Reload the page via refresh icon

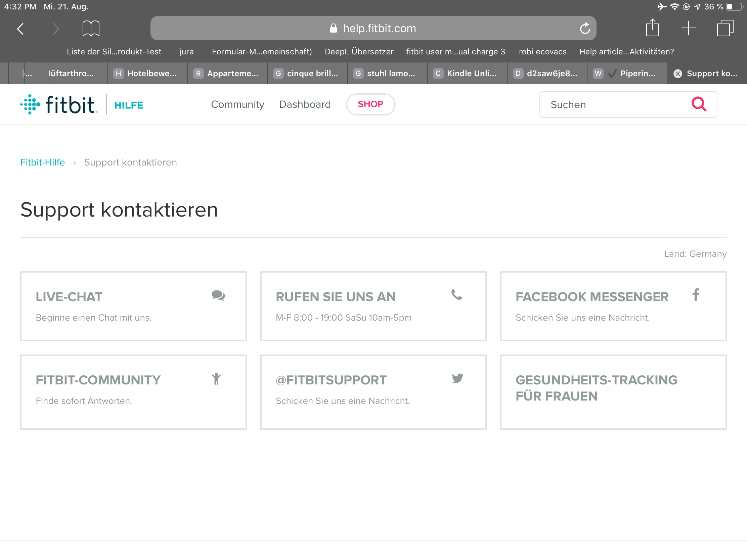(x=584, y=28)
